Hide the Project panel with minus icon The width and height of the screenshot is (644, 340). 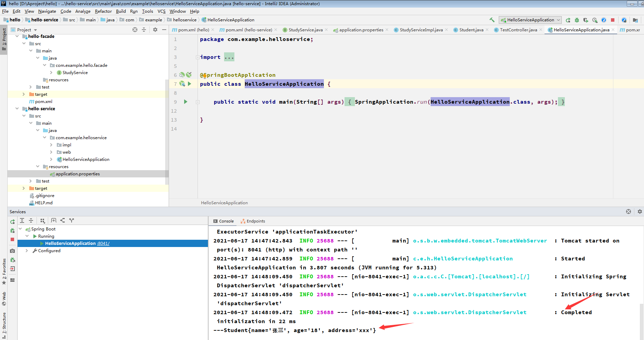tap(164, 30)
